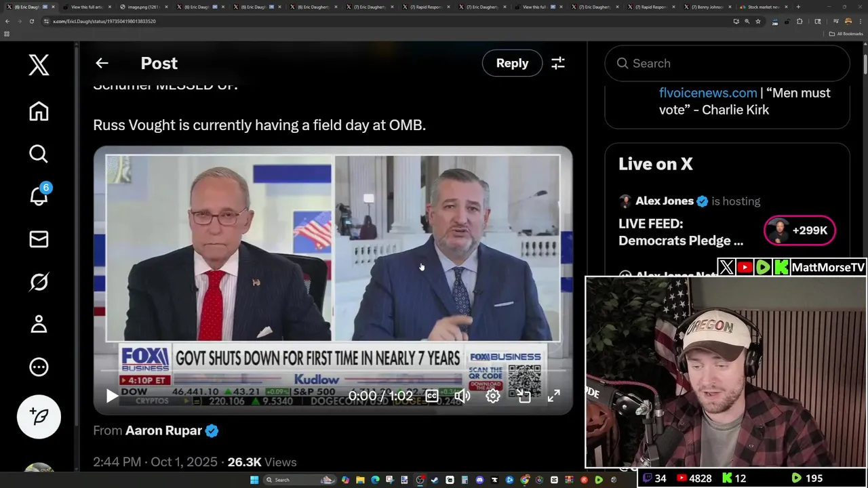Compose a new post with feather button
The image size is (868, 488).
pyautogui.click(x=39, y=417)
